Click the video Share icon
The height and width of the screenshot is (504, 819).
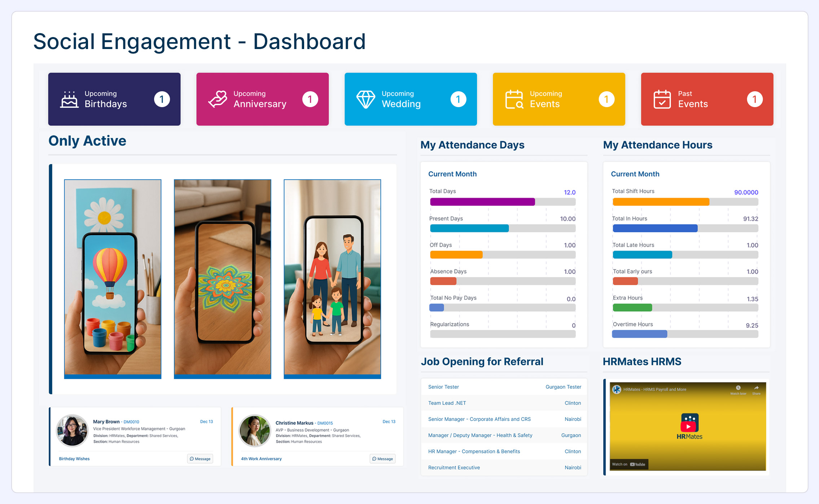click(x=756, y=388)
